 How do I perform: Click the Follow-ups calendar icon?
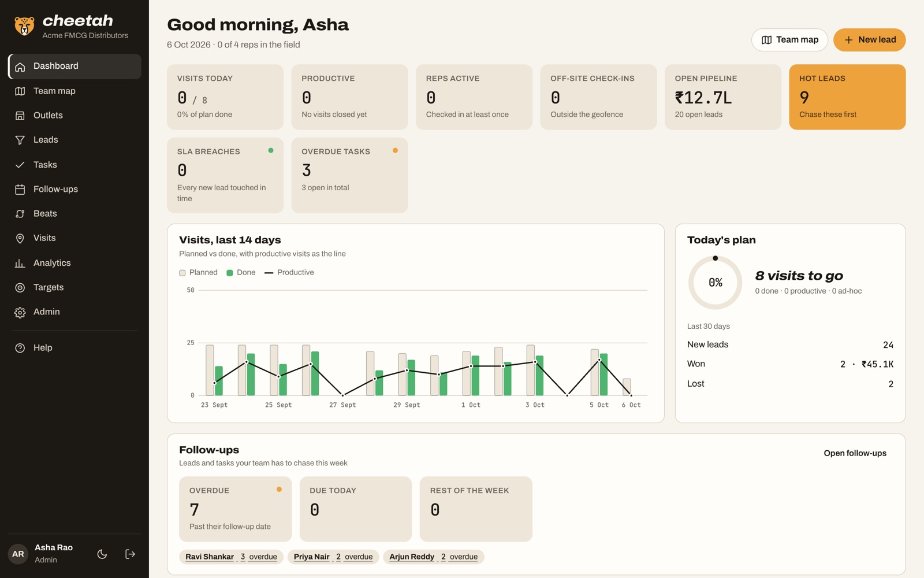[x=20, y=189]
